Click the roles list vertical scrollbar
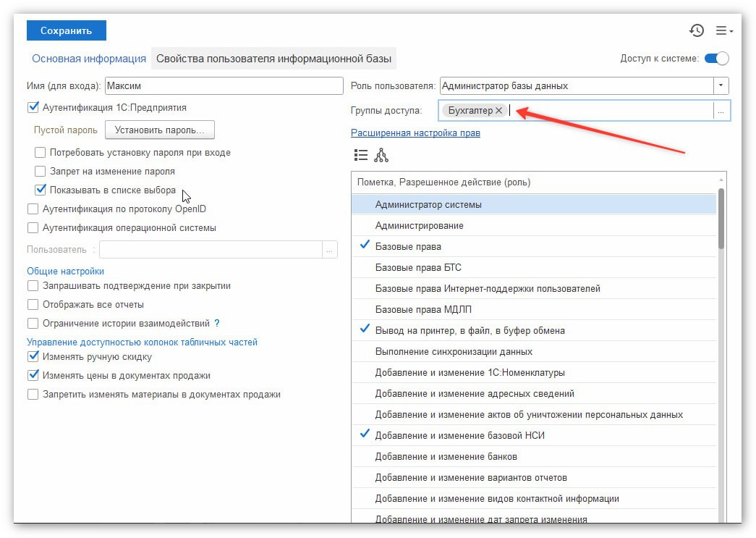Viewport: 756px width, 538px height. click(x=721, y=219)
